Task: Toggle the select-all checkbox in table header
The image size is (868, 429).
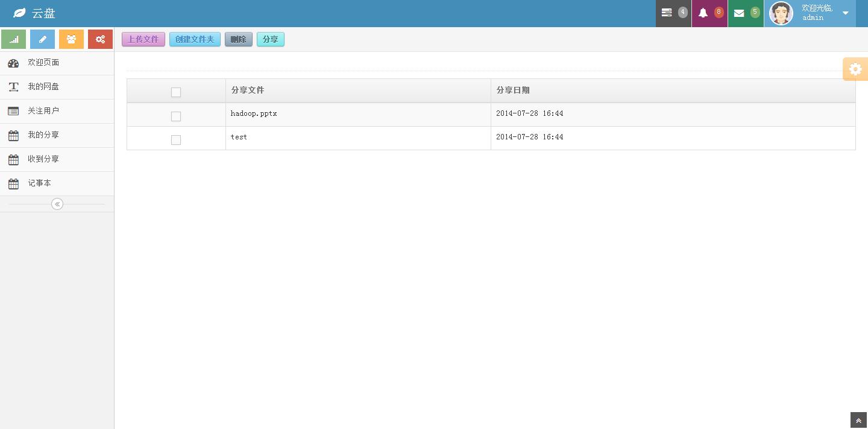Action: (x=176, y=92)
